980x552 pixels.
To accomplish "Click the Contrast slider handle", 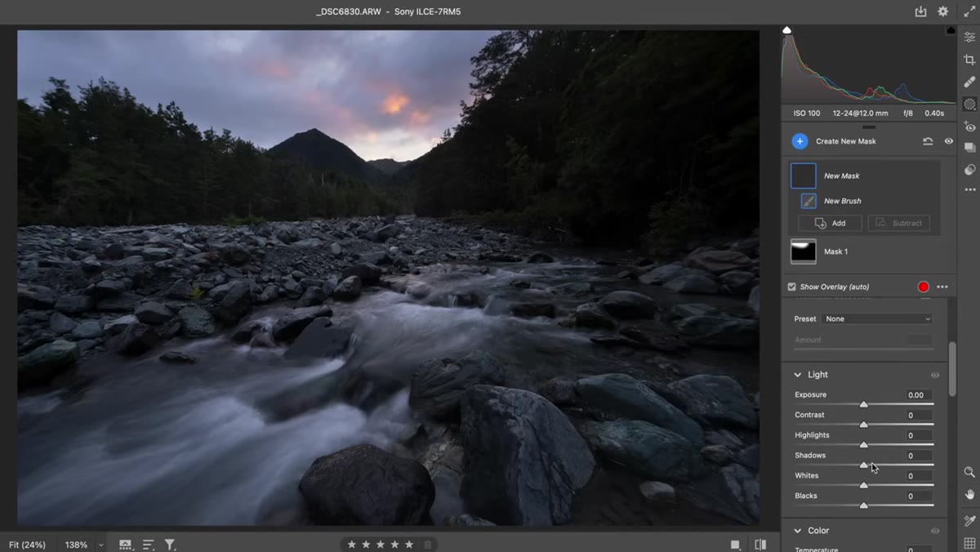I will point(864,425).
